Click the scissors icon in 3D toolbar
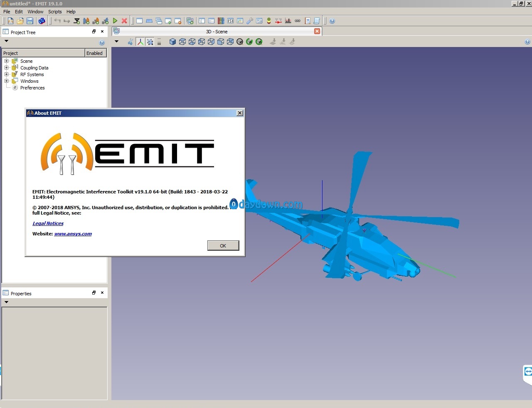Image resolution: width=532 pixels, height=408 pixels. coord(131,42)
